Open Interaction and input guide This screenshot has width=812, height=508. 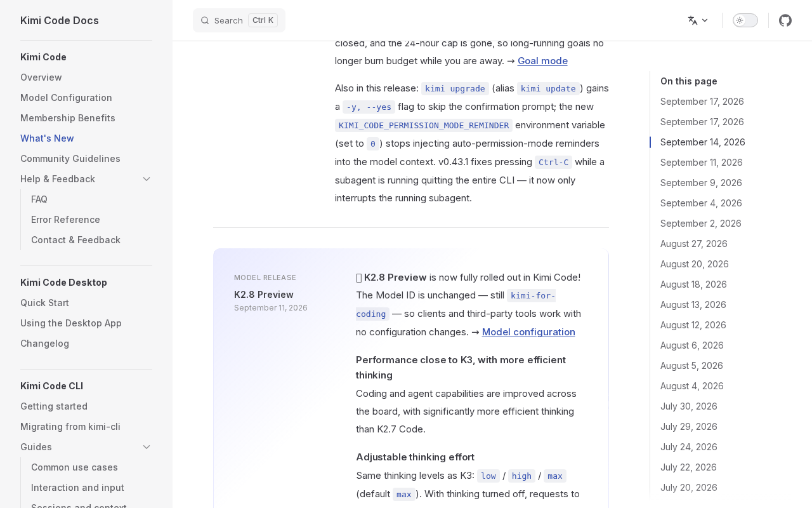77,488
